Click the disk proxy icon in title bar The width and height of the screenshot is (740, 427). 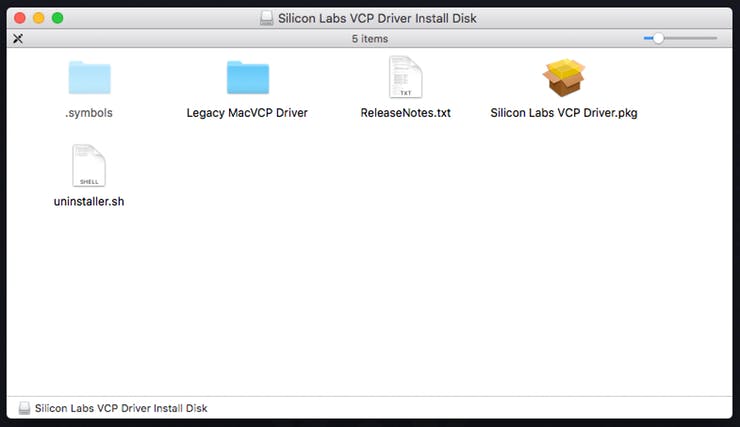(265, 18)
